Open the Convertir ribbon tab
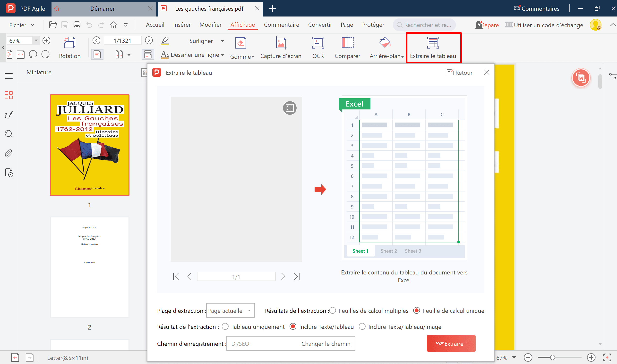 tap(320, 25)
